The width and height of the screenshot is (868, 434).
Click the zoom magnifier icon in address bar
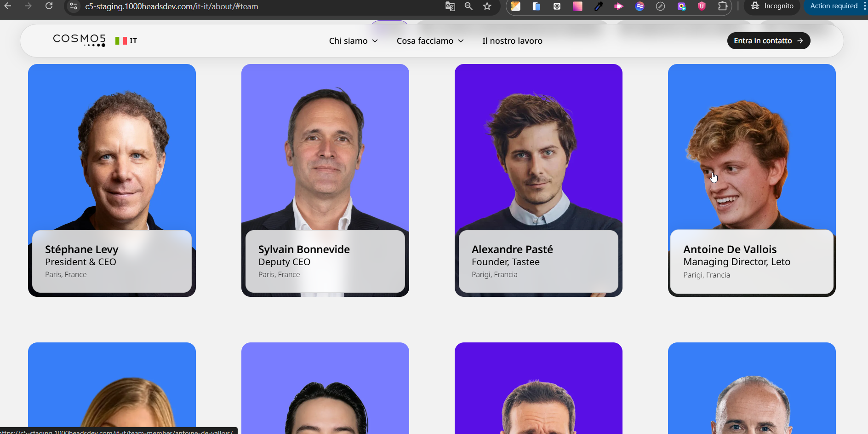pyautogui.click(x=468, y=6)
